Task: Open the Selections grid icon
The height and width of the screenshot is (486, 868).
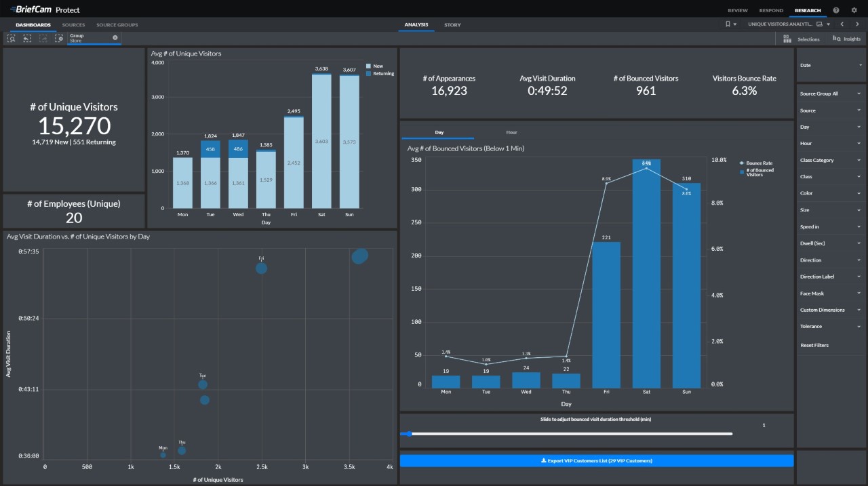Action: coord(787,39)
